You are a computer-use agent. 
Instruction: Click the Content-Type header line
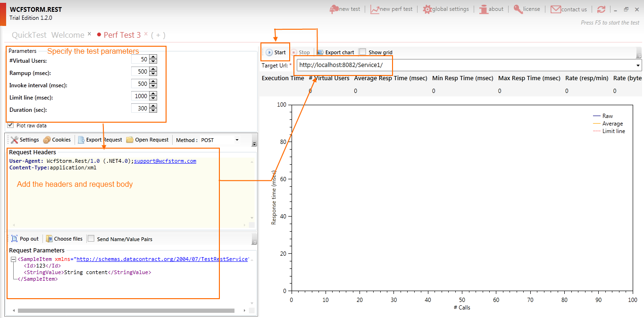(x=53, y=167)
